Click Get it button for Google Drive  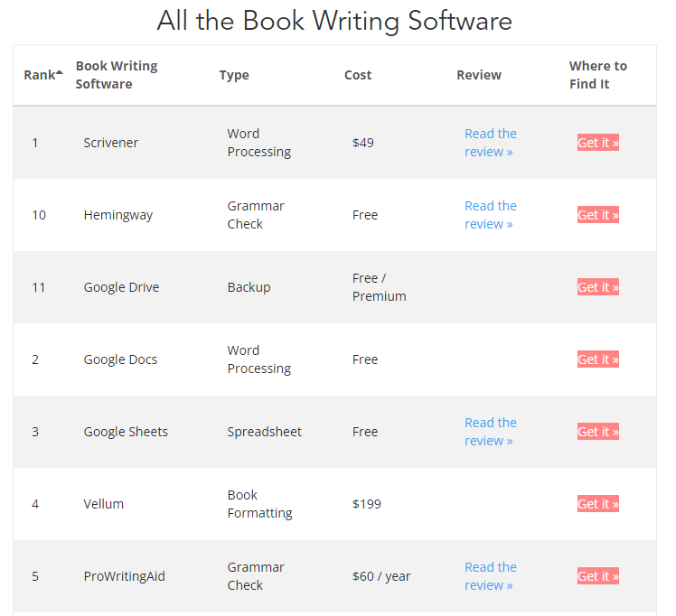598,287
